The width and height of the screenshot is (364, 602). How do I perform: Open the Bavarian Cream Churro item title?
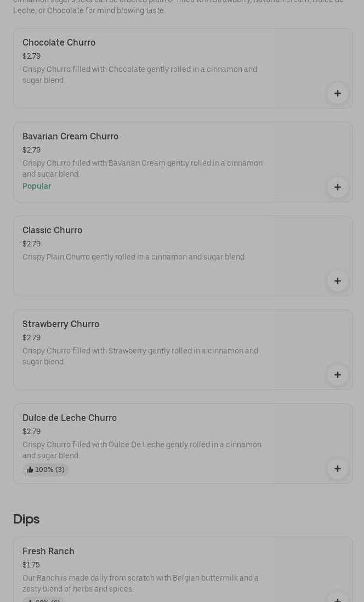pos(70,137)
